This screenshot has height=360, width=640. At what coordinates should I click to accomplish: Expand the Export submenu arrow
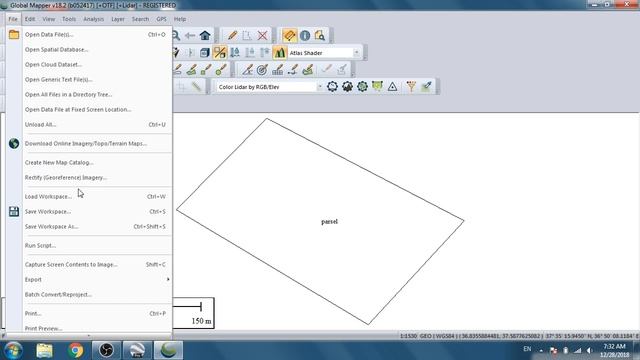coord(168,280)
